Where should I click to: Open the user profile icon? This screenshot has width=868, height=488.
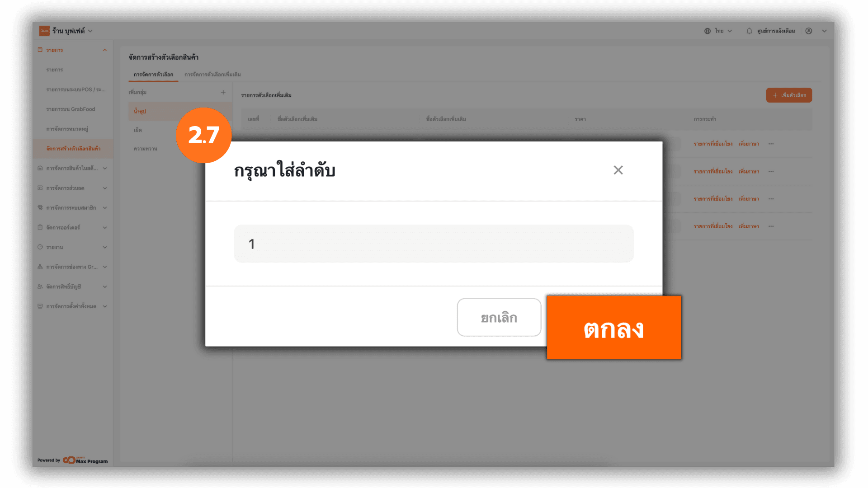[x=809, y=31]
